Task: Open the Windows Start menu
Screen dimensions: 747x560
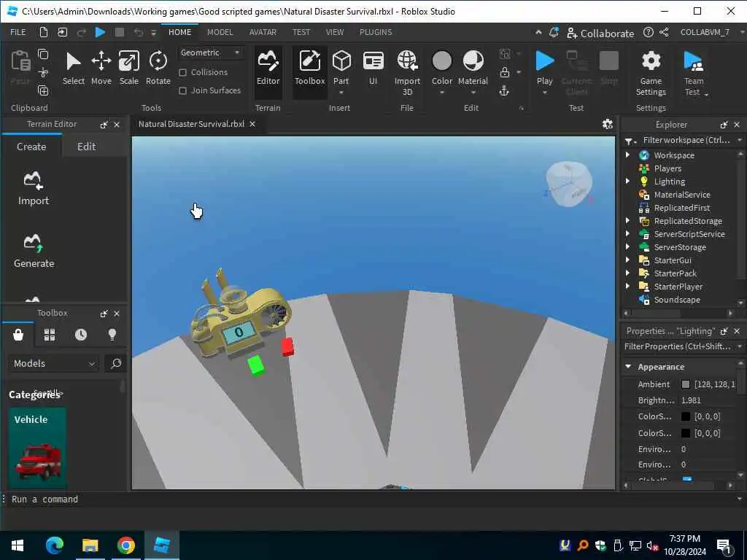Action: tap(18, 545)
